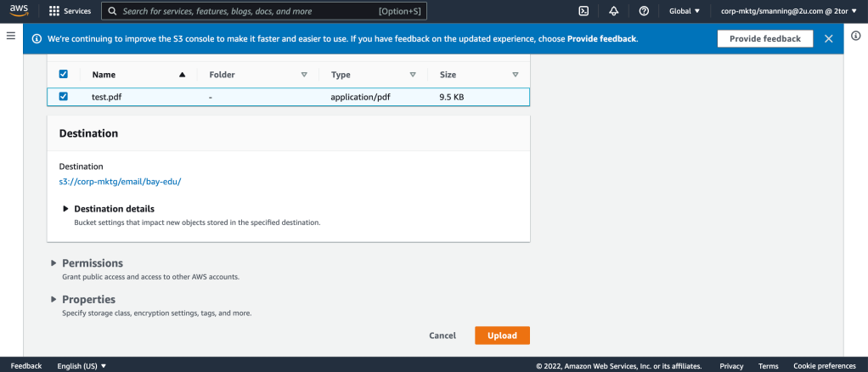Open the s3://corp-mktg/email/bay-edu/ destination link
Viewport: 868px width, 372px height.
pos(120,182)
